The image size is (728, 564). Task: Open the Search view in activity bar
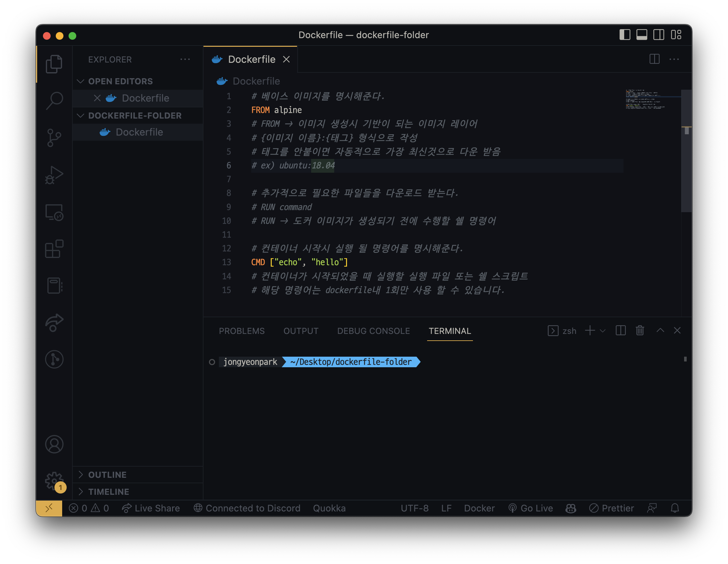click(54, 100)
